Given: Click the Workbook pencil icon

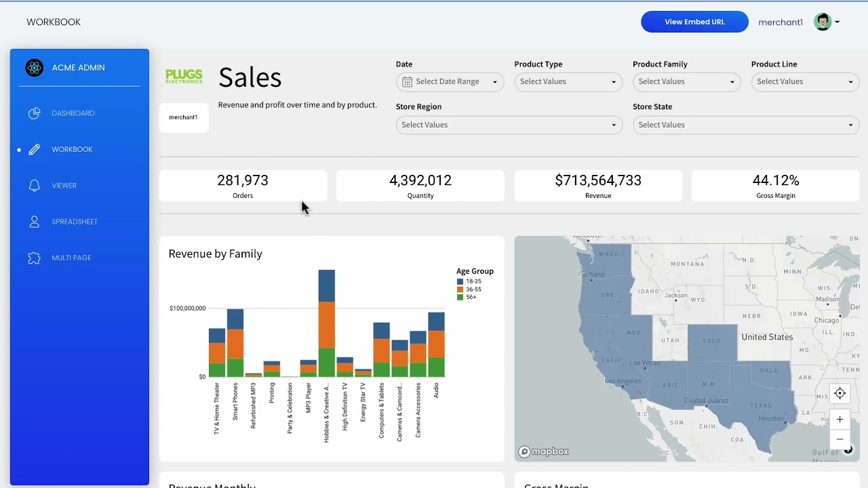Looking at the screenshot, I should coord(35,149).
